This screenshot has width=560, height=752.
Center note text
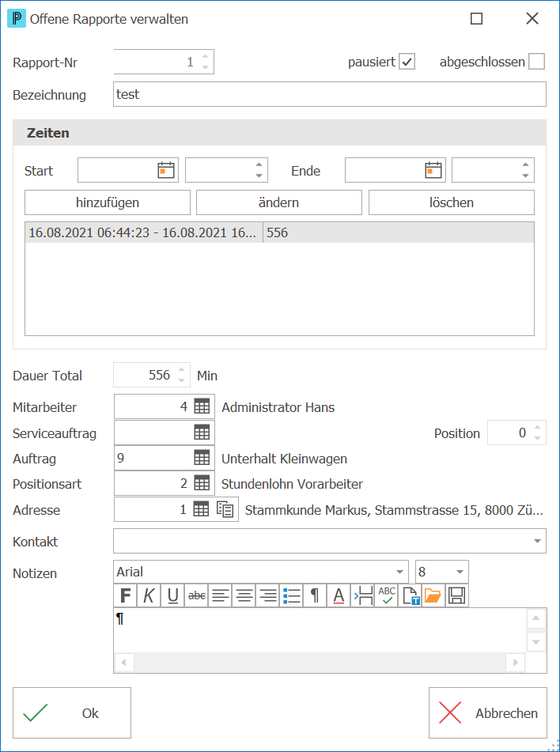[244, 595]
